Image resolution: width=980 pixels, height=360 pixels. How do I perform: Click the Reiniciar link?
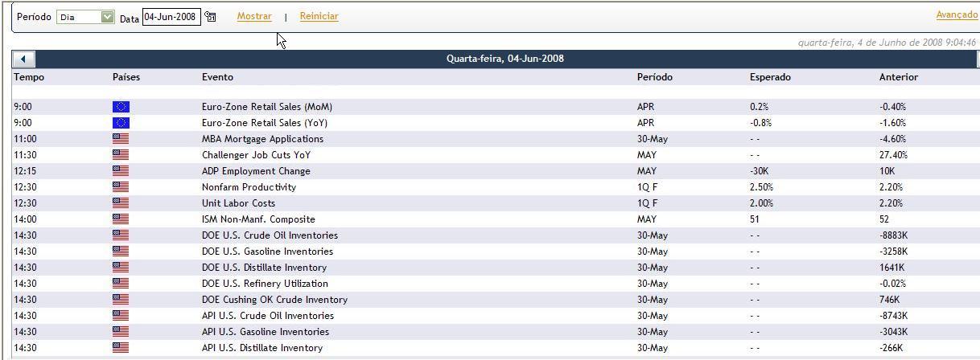(319, 16)
